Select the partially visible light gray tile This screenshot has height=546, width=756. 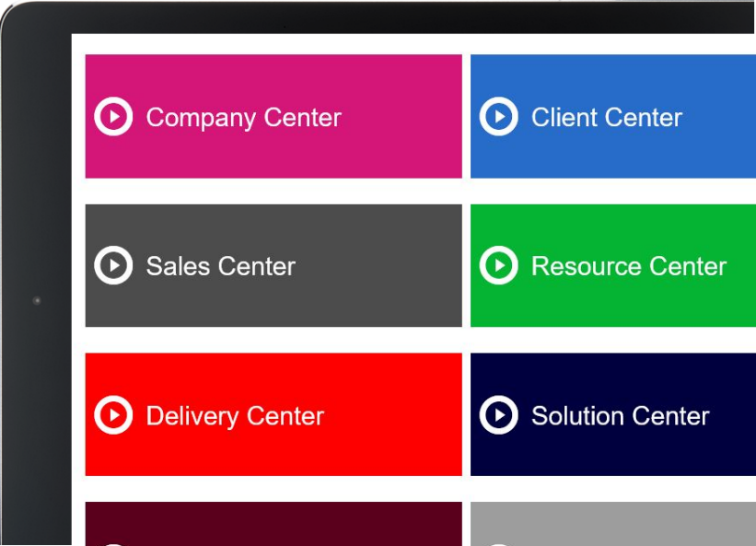(613, 524)
